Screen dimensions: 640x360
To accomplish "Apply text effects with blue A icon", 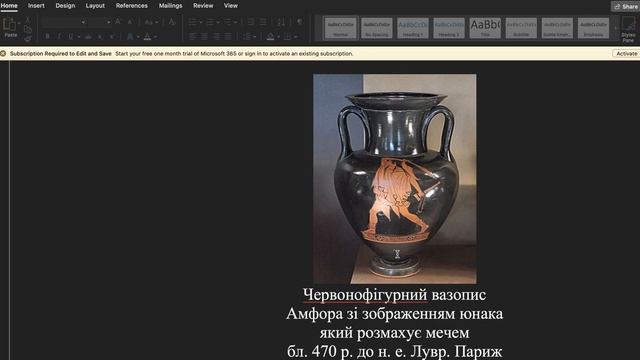I will (x=130, y=37).
